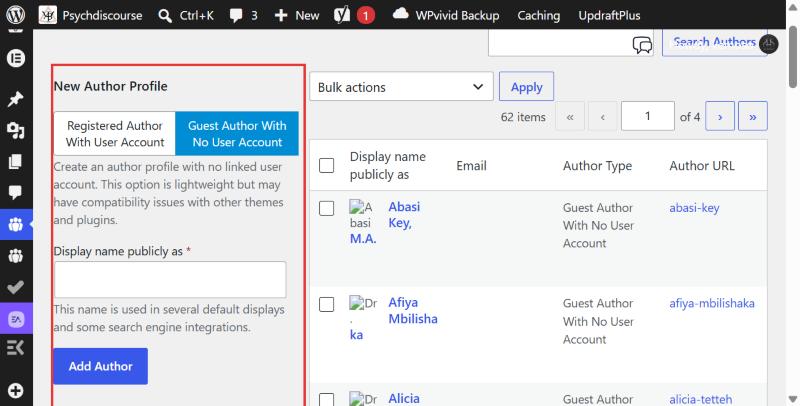This screenshot has height=406, width=800.
Task: Check the Abasi Key row checkbox
Action: point(327,208)
